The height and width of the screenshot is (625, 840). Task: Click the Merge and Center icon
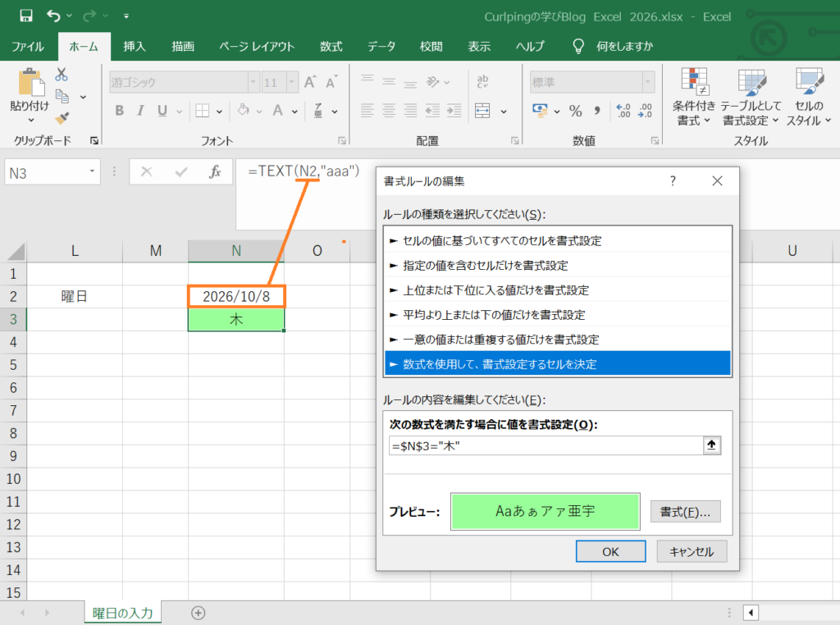click(482, 111)
